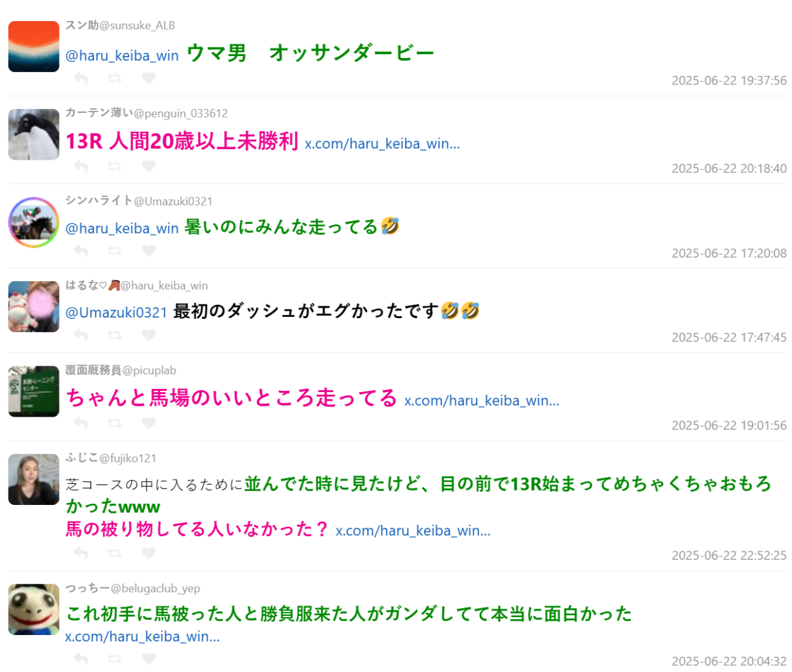The width and height of the screenshot is (792, 672).
Task: Like ふじこ's tweet about 13R
Action: click(149, 553)
